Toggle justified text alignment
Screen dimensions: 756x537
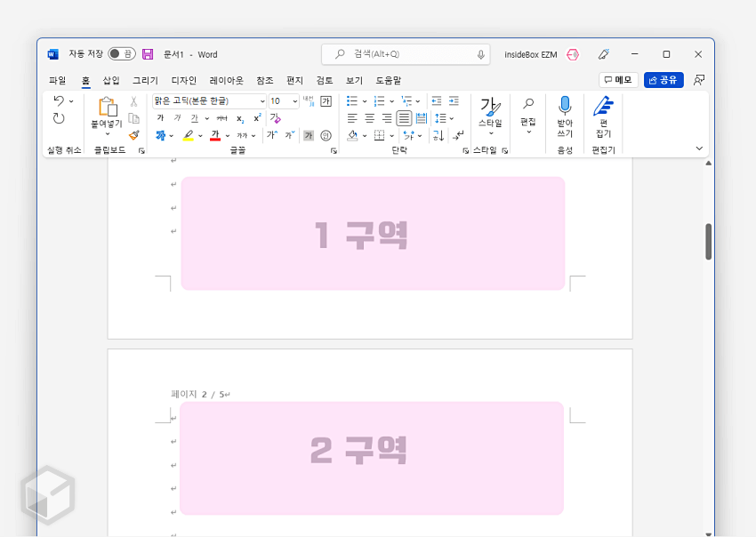click(x=405, y=118)
